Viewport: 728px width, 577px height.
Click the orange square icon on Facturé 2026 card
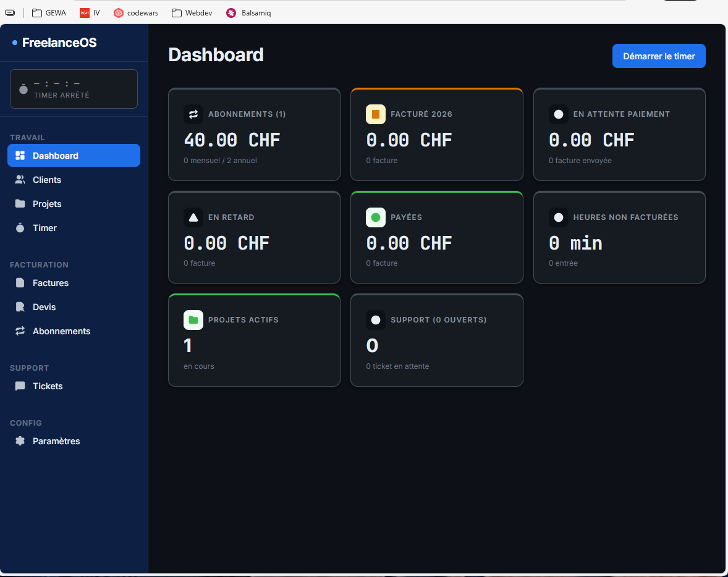coord(375,114)
